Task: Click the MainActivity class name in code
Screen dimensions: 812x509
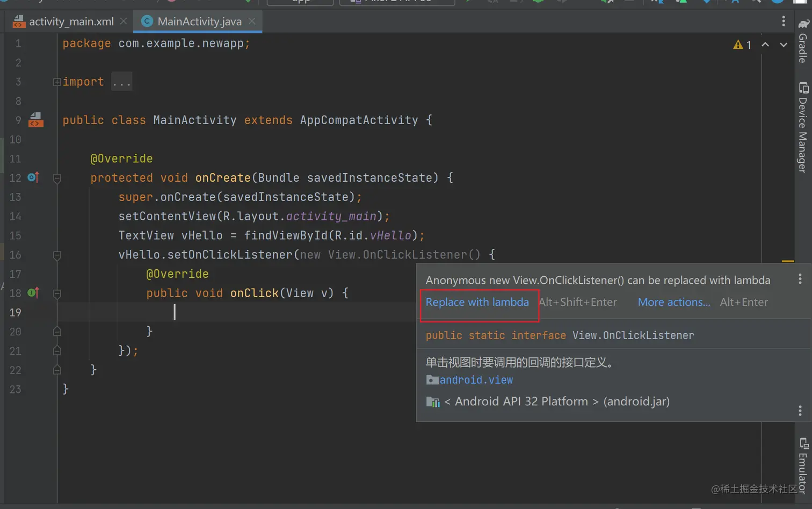Action: pos(195,120)
